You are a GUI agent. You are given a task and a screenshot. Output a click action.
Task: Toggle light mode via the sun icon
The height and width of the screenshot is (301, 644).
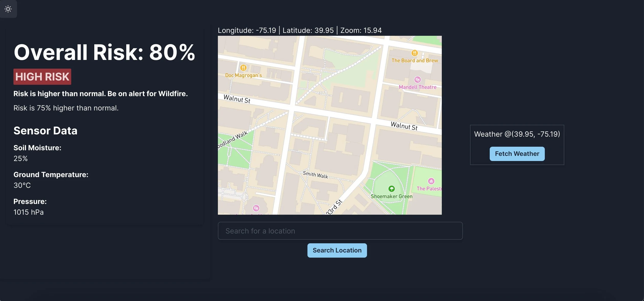point(8,9)
